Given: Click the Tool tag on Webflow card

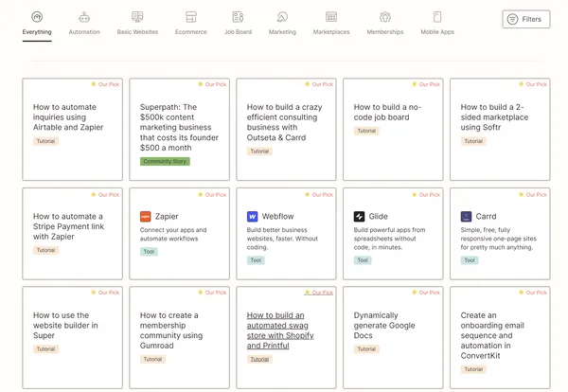Looking at the screenshot, I should pyautogui.click(x=256, y=260).
